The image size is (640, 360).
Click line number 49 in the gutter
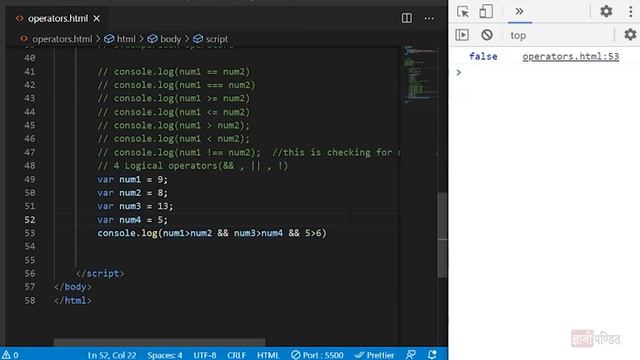(x=29, y=179)
